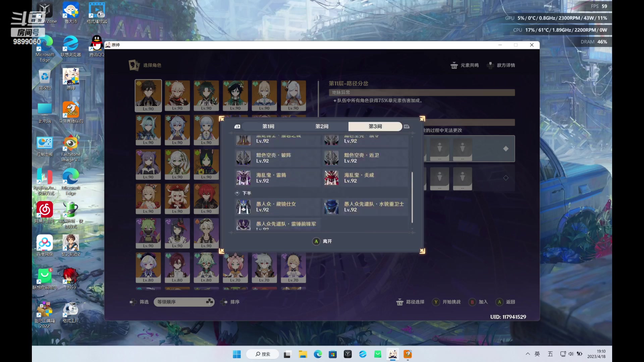Click the taskbar volume icon
Viewport: 644px width, 362px height.
(571, 354)
